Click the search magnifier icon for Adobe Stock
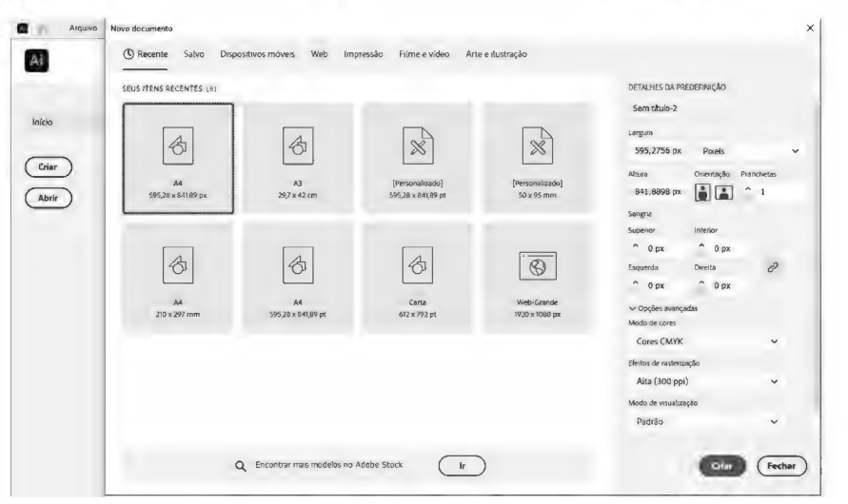This screenshot has width=848, height=504. 240,466
